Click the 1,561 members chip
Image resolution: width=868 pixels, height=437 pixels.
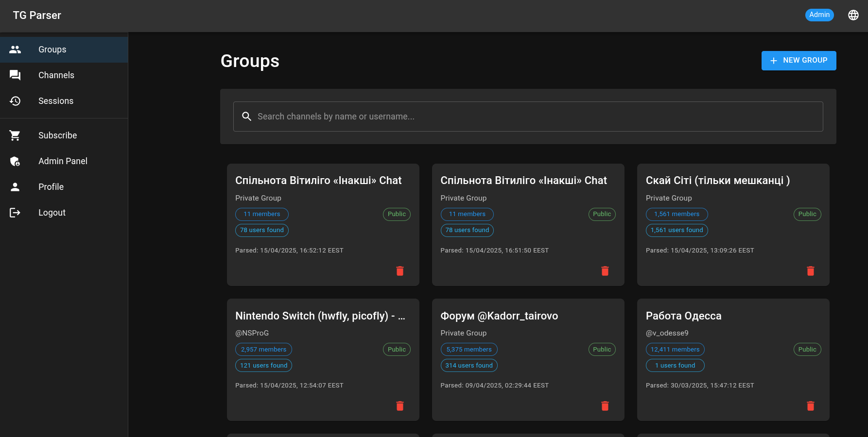[x=677, y=214]
